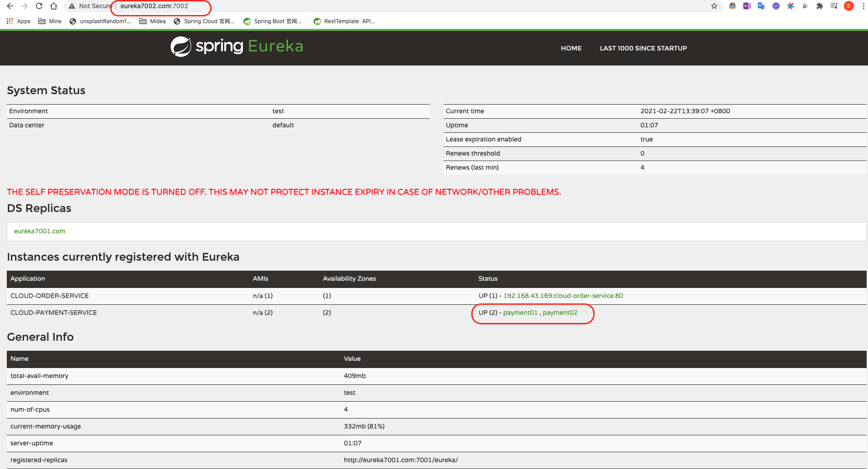Image resolution: width=868 pixels, height=469 pixels.
Task: Click the browser back arrow
Action: [10, 6]
